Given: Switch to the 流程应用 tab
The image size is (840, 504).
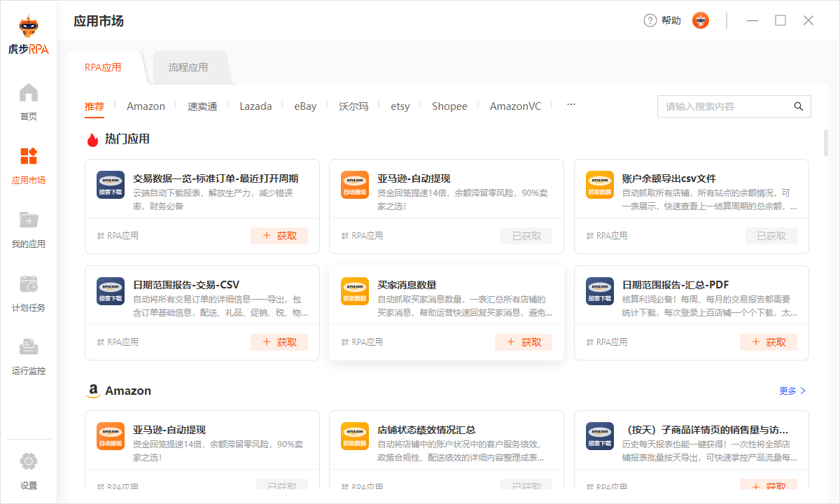Looking at the screenshot, I should [188, 68].
